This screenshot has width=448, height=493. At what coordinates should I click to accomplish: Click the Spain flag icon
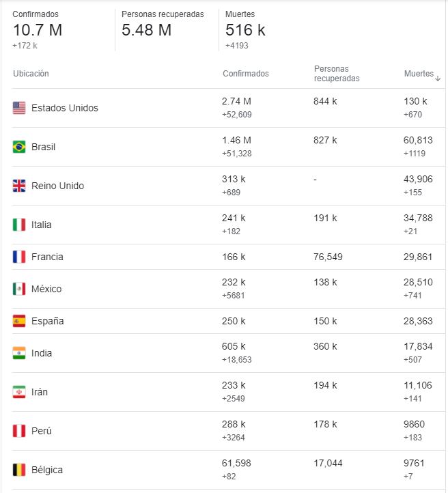point(19,321)
